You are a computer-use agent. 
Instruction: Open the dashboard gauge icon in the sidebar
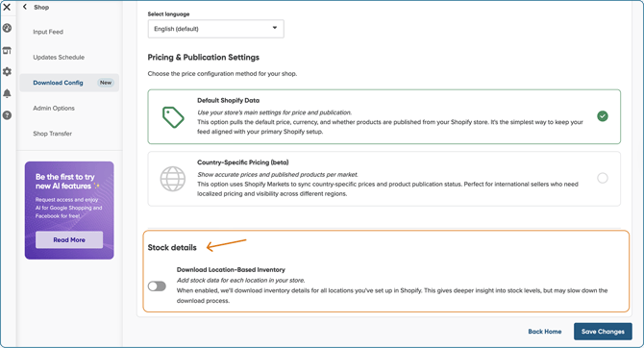click(x=7, y=28)
